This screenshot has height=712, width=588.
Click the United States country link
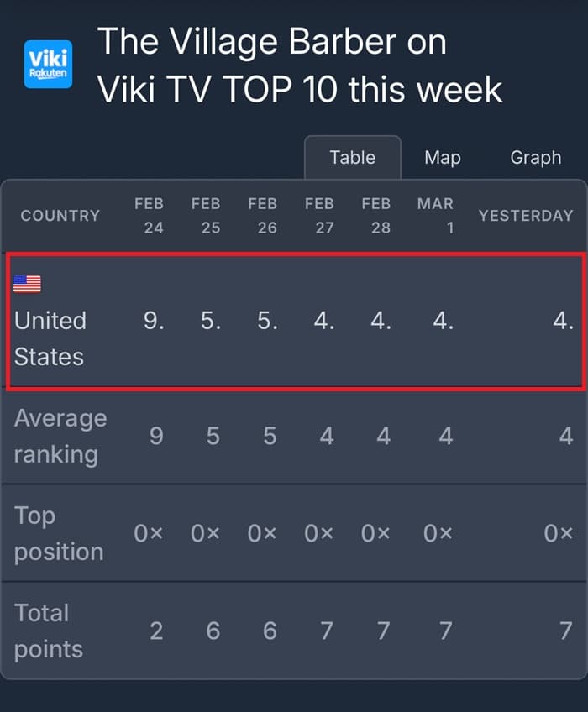pos(50,338)
